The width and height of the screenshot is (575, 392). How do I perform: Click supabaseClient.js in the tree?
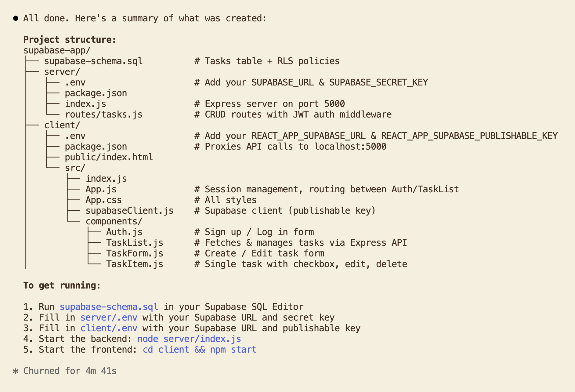point(129,211)
